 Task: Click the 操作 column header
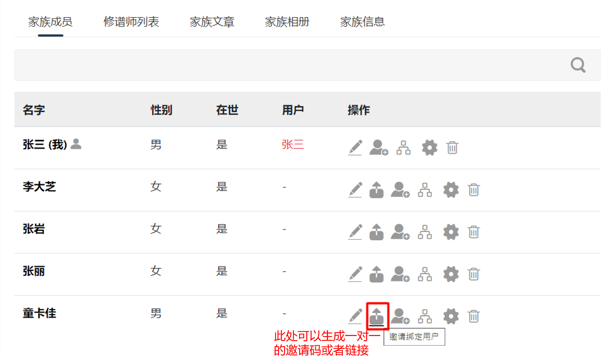359,110
